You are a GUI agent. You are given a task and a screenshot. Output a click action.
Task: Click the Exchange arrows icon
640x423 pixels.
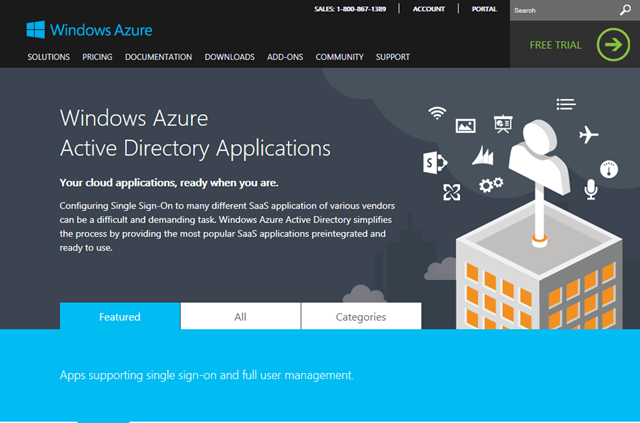[x=451, y=192]
